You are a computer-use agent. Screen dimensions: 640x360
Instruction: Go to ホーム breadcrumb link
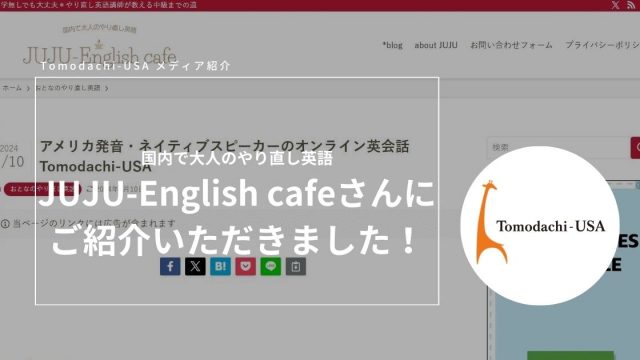tap(12, 88)
